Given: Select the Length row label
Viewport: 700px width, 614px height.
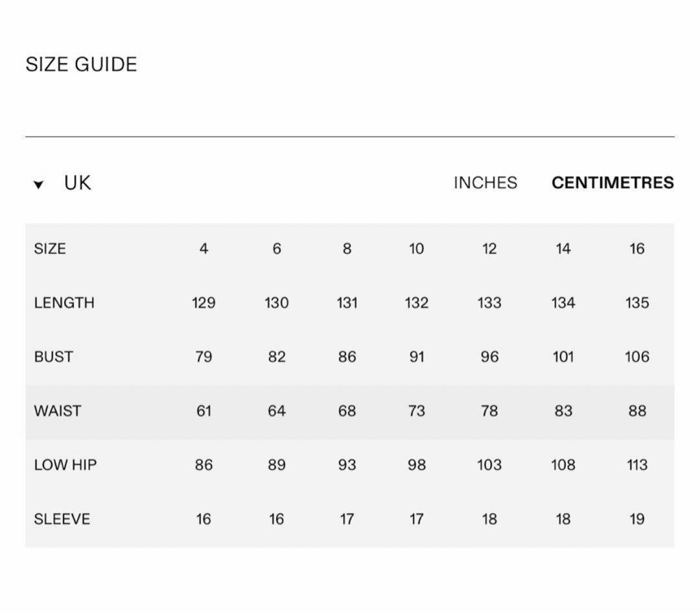Looking at the screenshot, I should [x=64, y=303].
